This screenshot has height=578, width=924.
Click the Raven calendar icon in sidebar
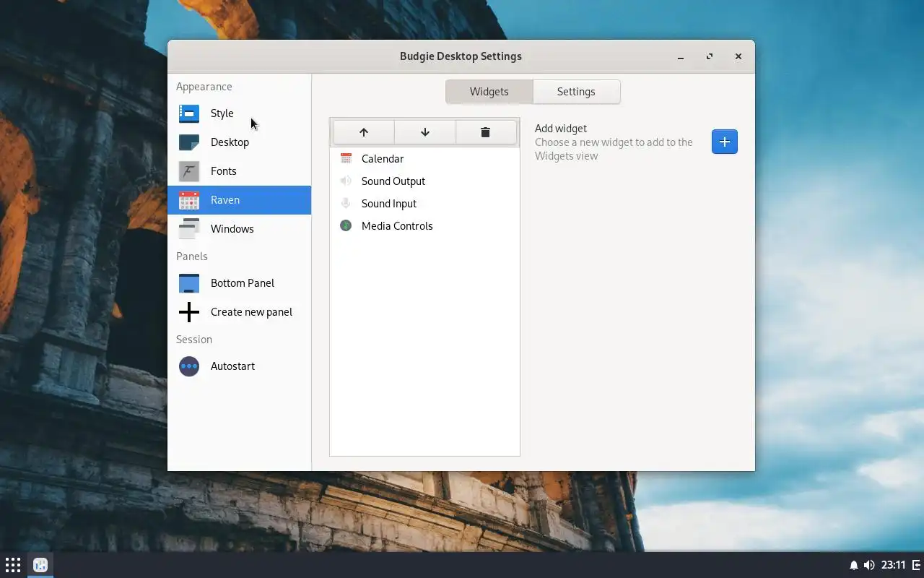click(189, 200)
